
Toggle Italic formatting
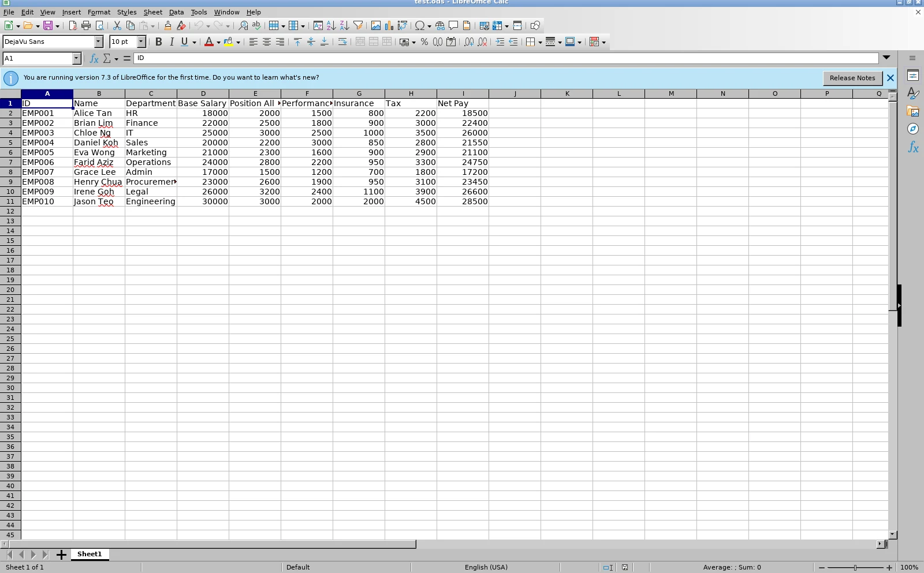(172, 42)
